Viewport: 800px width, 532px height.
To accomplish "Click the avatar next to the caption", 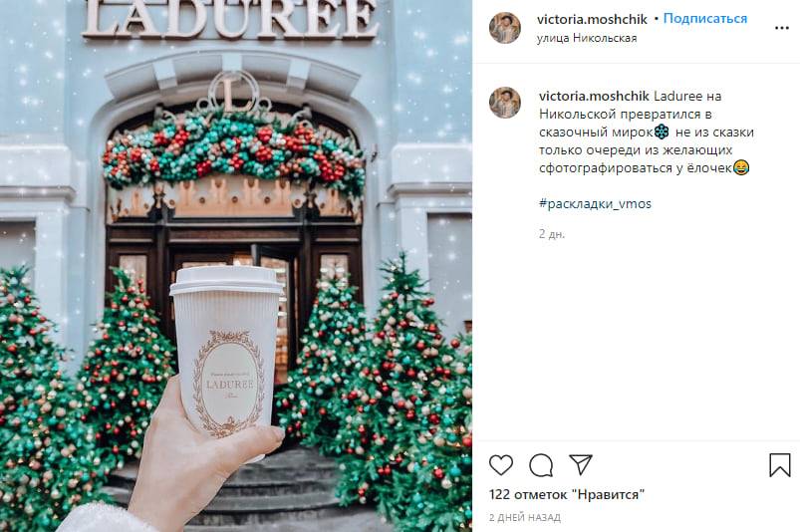I will coord(504,103).
